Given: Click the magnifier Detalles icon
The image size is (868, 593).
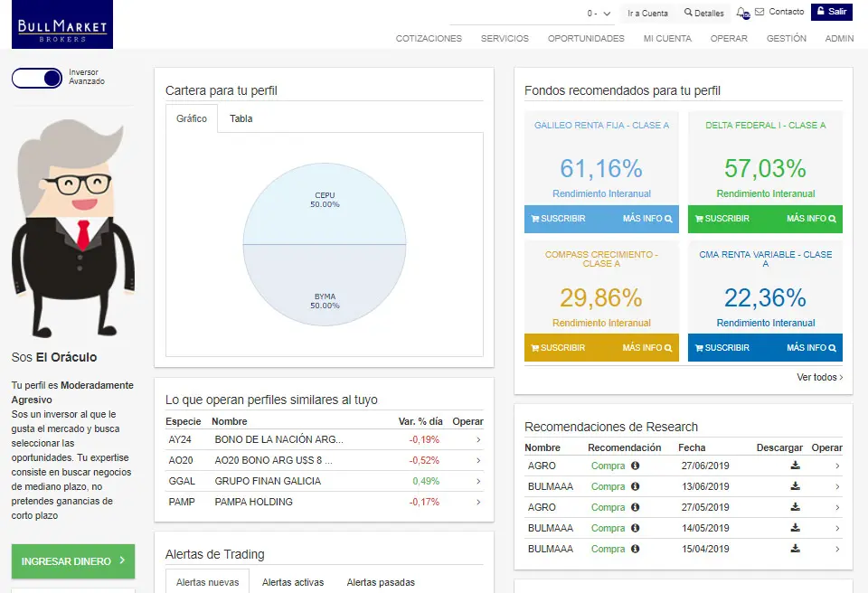Looking at the screenshot, I should coord(688,12).
